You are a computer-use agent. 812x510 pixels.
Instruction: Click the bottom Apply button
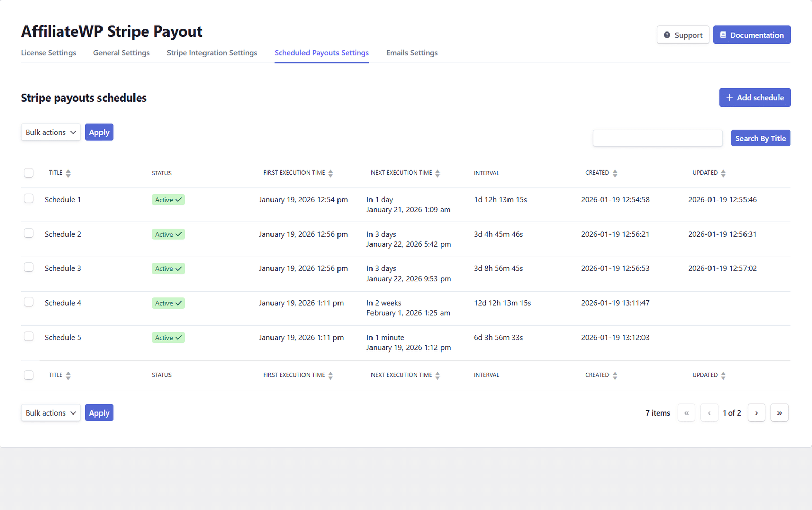point(99,413)
